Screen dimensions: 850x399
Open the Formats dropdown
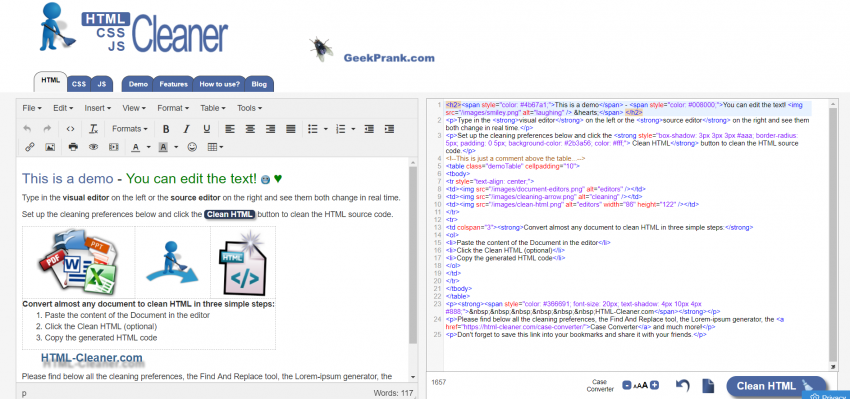coord(130,129)
